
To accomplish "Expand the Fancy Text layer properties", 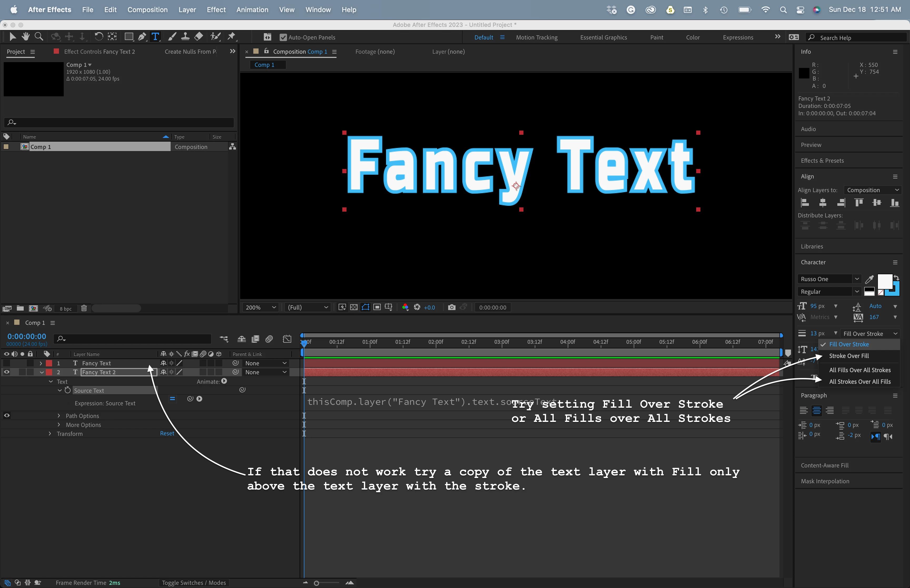I will 41,363.
